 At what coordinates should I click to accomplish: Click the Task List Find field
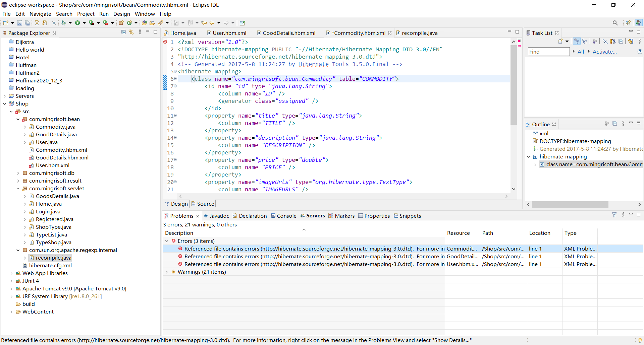(549, 52)
